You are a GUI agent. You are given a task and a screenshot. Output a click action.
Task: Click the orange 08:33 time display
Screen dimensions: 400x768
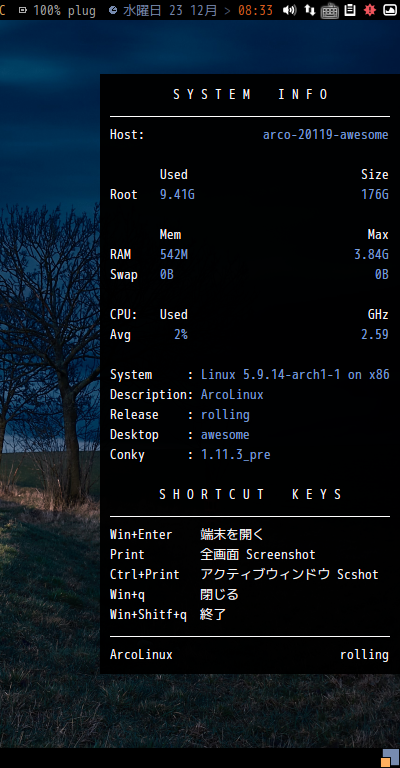(256, 10)
